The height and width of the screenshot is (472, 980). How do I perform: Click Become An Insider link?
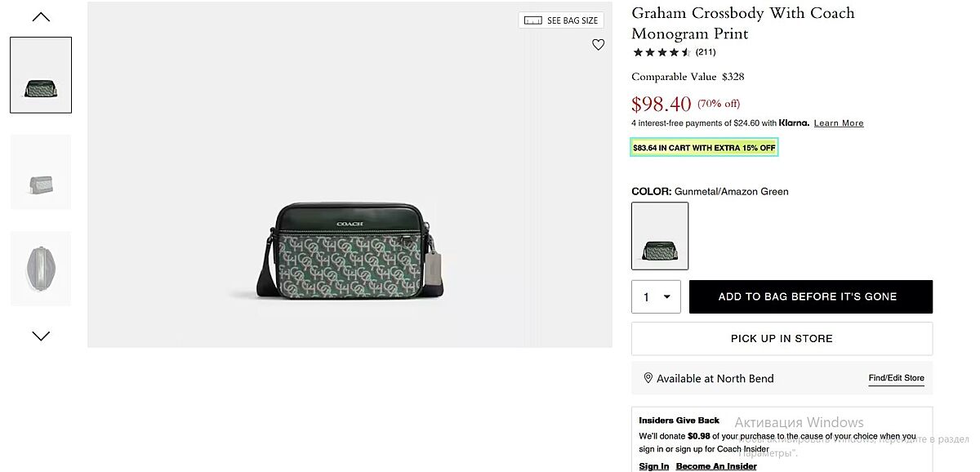[x=715, y=466]
